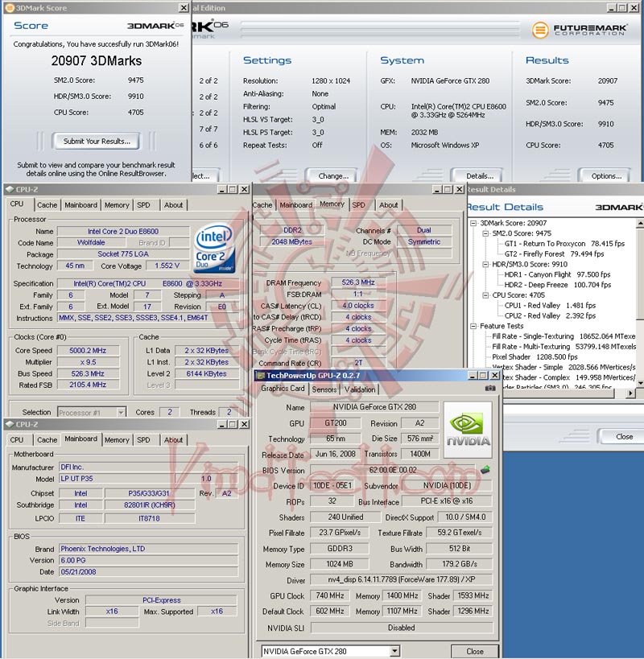Click the DRAM Frequency 526.3 MHz value

pos(358,282)
